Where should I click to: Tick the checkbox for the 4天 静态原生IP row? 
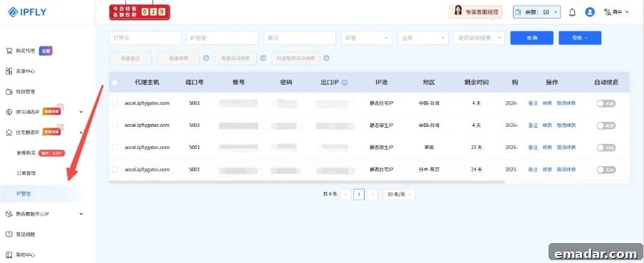pos(115,125)
